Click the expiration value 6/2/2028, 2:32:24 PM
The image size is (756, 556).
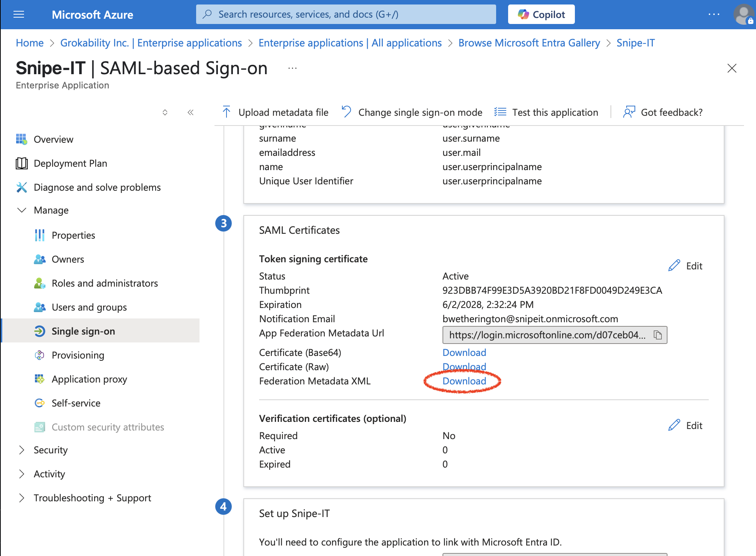pos(488,305)
